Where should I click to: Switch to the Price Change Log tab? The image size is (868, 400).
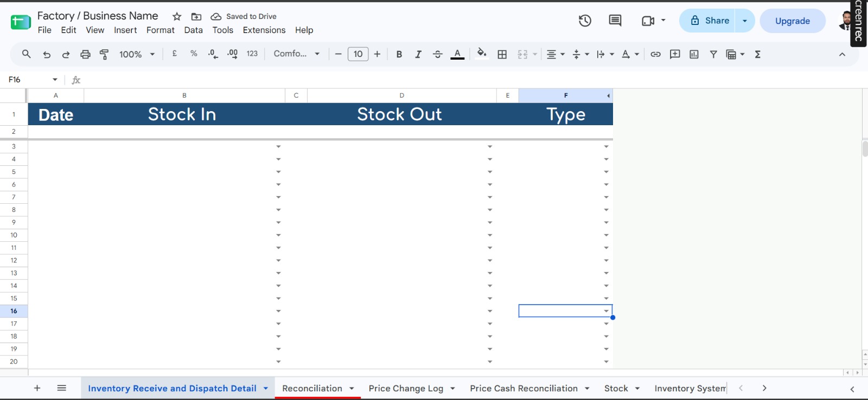(x=406, y=388)
